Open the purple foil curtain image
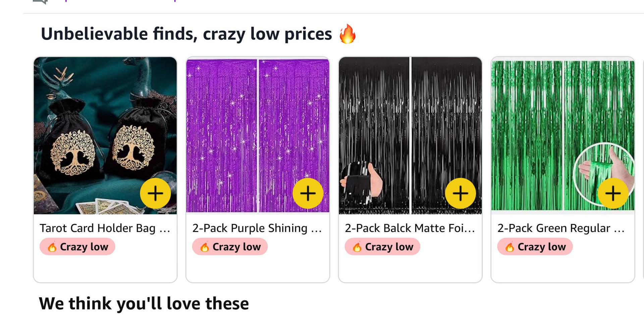 (258, 136)
